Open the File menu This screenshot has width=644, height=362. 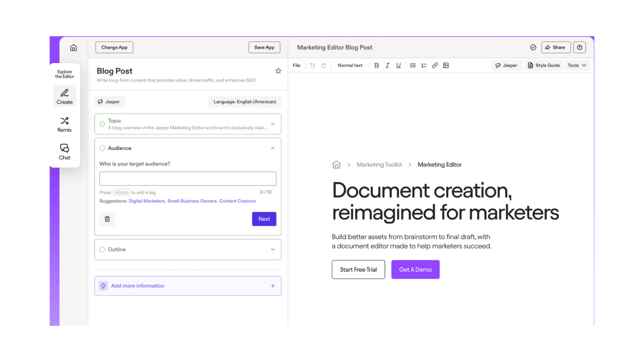click(296, 65)
